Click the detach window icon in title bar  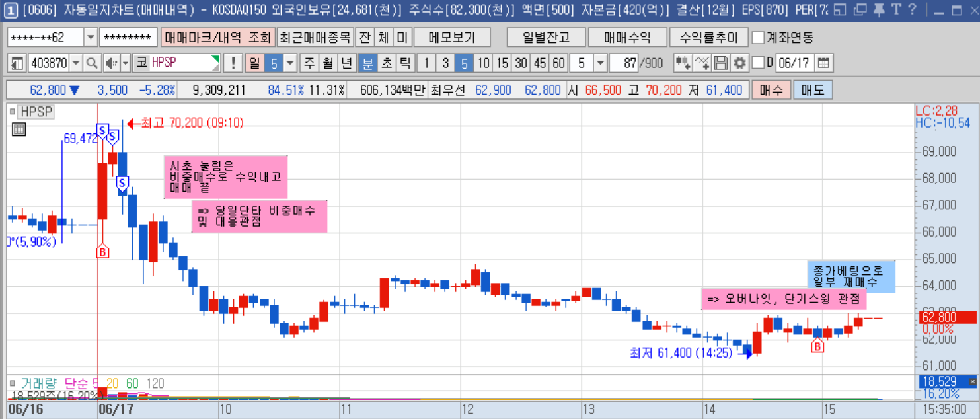(860, 9)
